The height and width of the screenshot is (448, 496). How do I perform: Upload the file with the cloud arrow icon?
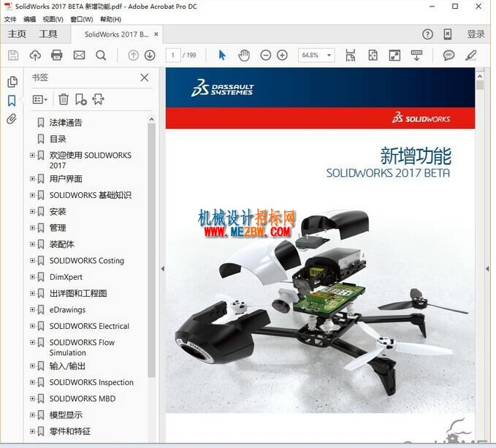(35, 56)
